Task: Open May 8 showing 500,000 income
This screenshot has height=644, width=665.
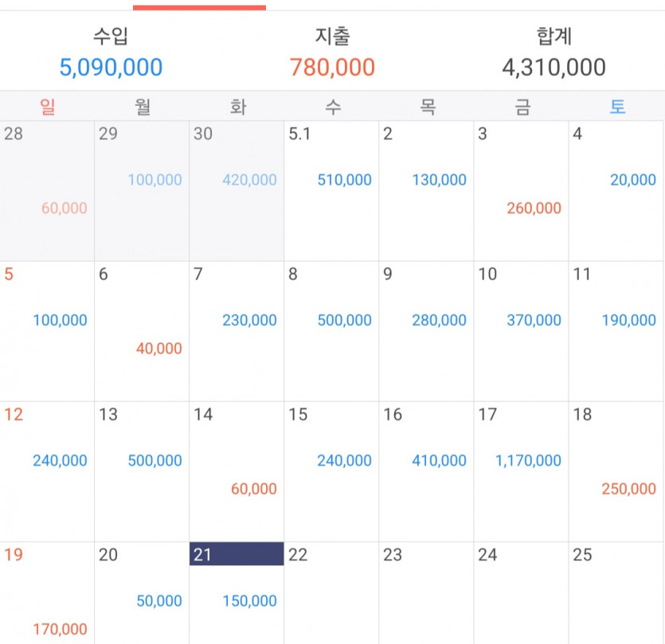Action: [331, 331]
